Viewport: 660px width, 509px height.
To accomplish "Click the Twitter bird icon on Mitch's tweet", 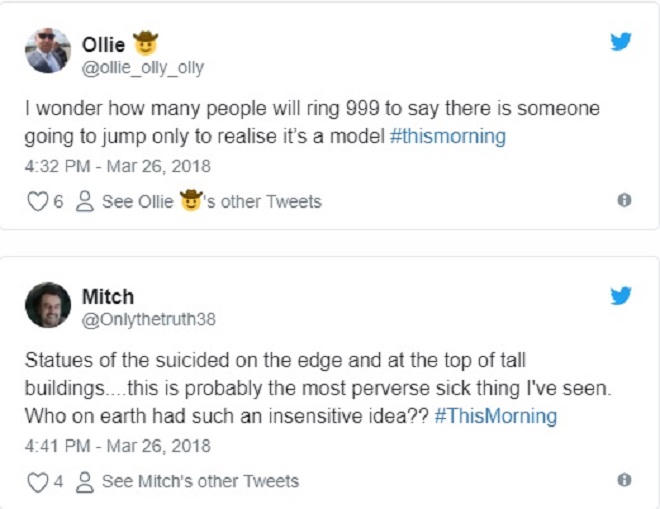I will [621, 296].
